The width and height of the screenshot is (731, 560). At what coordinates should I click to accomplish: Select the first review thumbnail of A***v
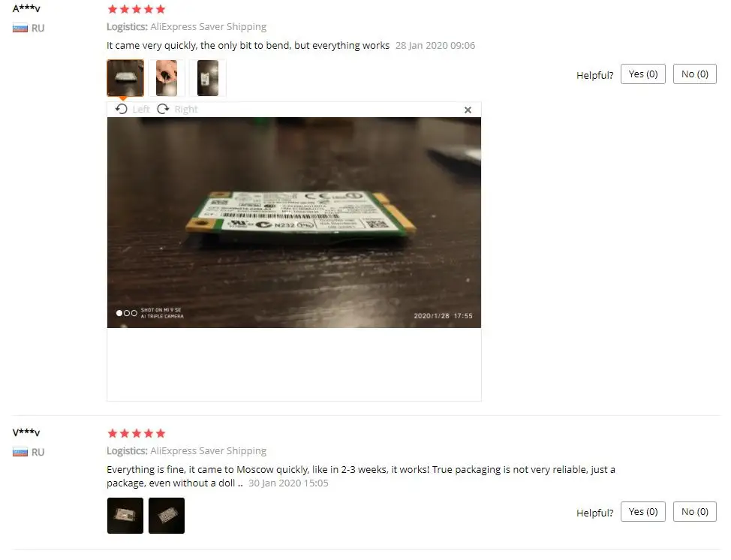[125, 78]
